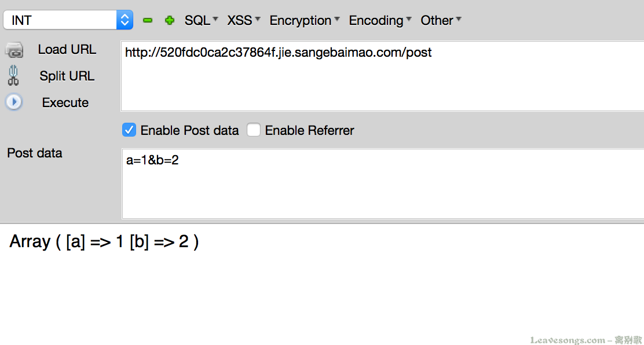
Task: Click the Array output result text
Action: (104, 242)
